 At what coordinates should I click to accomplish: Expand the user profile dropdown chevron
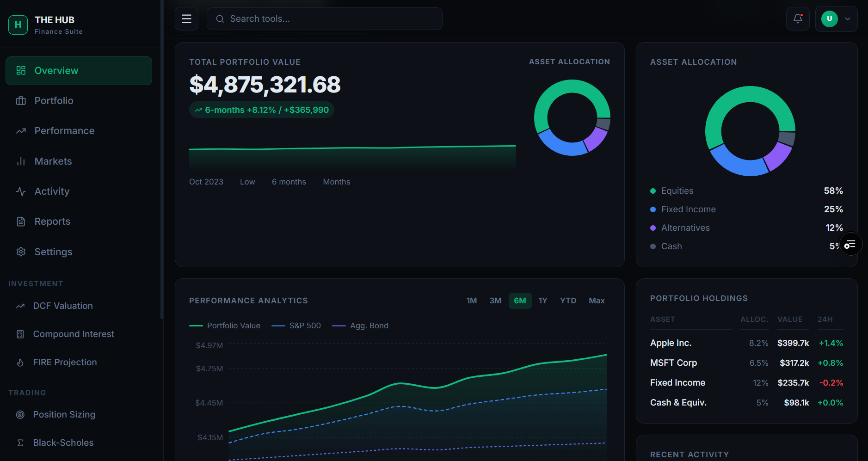coord(848,19)
